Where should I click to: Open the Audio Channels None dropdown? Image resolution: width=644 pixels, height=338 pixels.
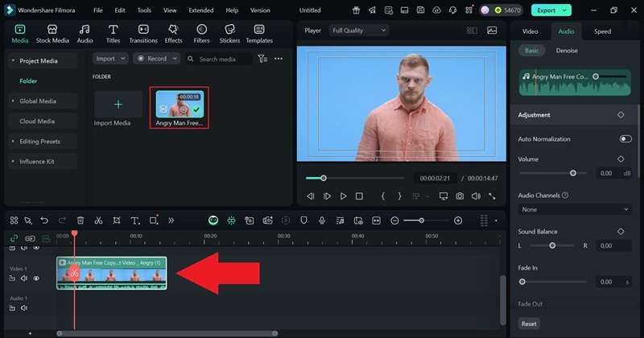[x=575, y=209]
